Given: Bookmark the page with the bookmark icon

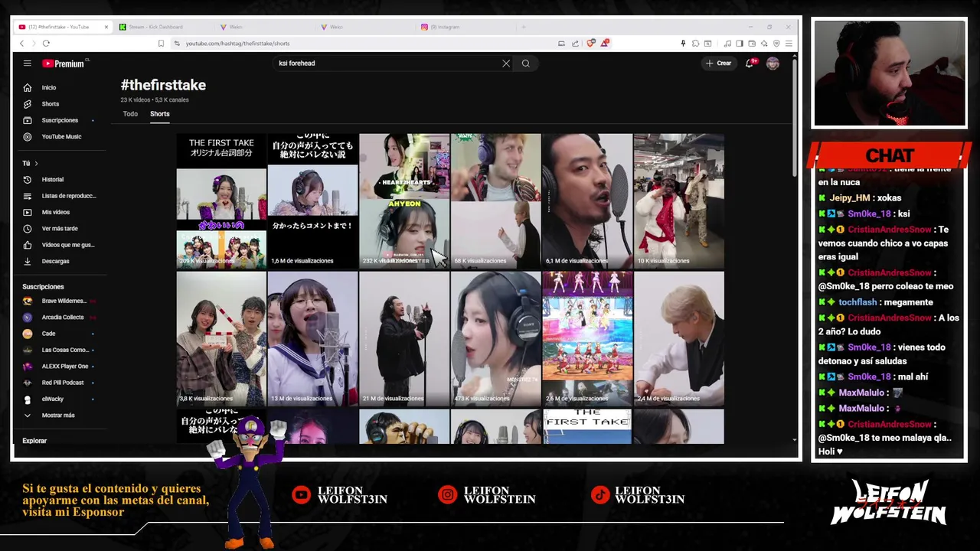Looking at the screenshot, I should coord(161,44).
